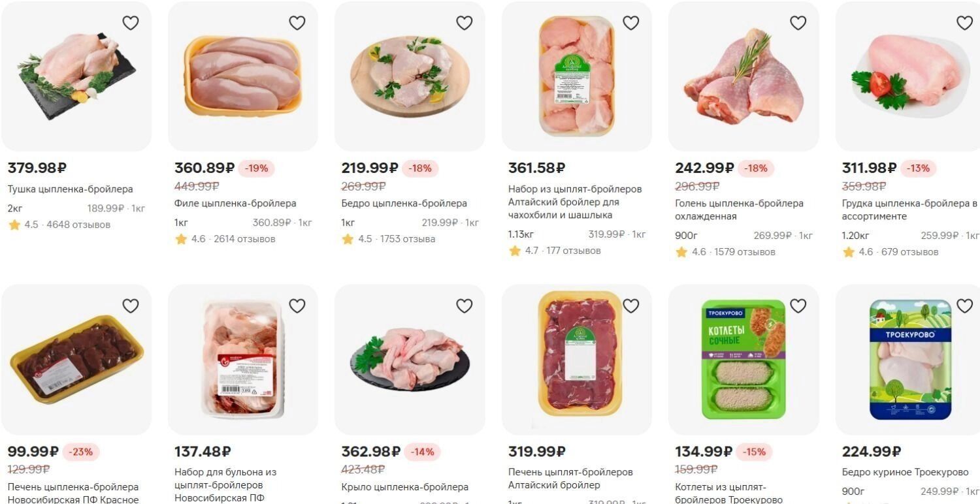Toggle heart on Бедро цыпленка-бройлера card
Screen dimensions: 980x504
pyautogui.click(x=464, y=23)
